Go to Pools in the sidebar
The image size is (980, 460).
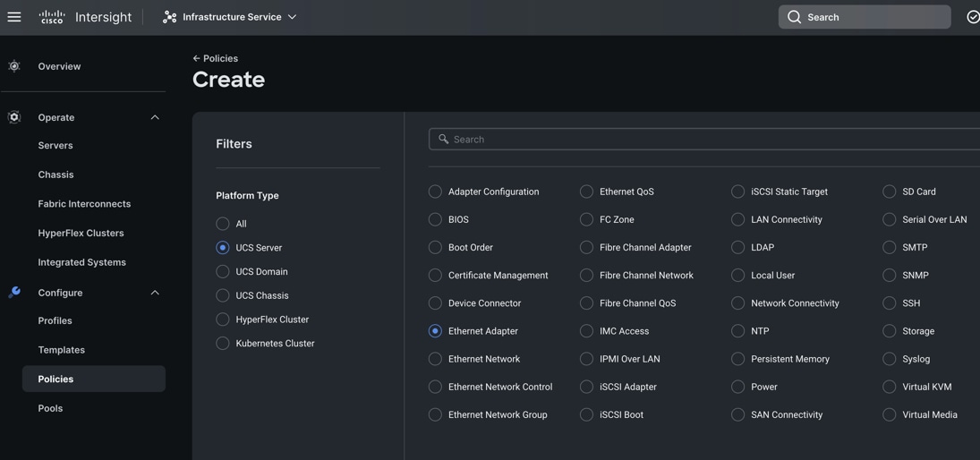[x=50, y=408]
